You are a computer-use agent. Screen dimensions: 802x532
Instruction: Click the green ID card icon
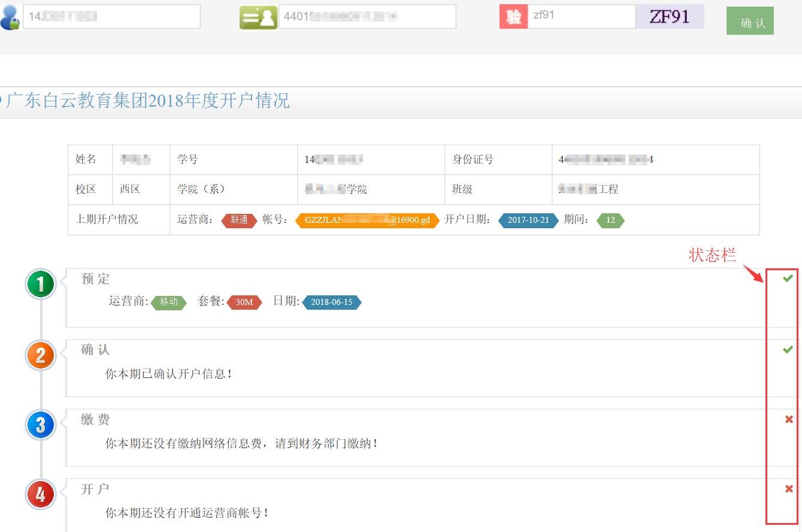point(258,17)
